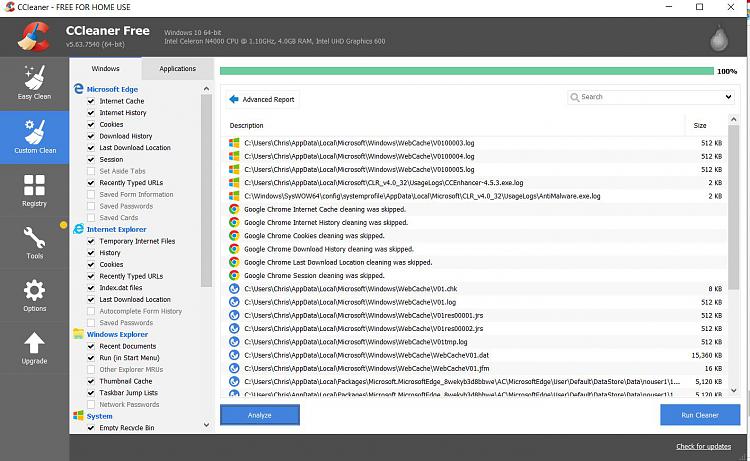Enable the Network Passwords checkbox
The height and width of the screenshot is (461, 750).
(x=91, y=405)
